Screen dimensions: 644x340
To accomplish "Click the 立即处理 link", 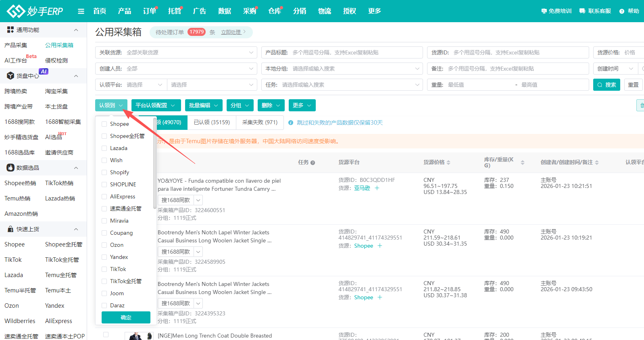I will 233,32.
